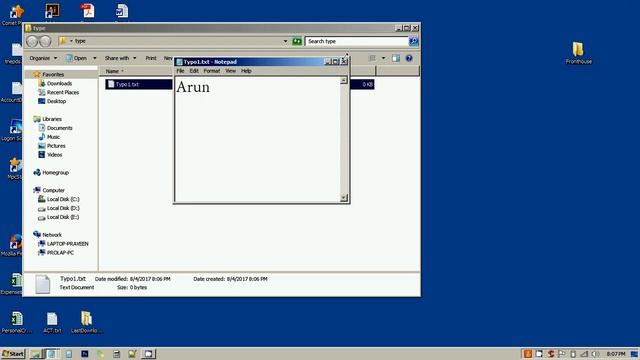
Task: Open the File menu in Notepad
Action: [x=180, y=71]
